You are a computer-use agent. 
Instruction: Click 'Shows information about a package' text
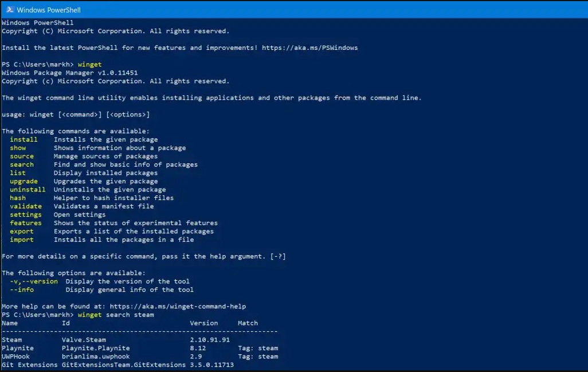pyautogui.click(x=120, y=148)
